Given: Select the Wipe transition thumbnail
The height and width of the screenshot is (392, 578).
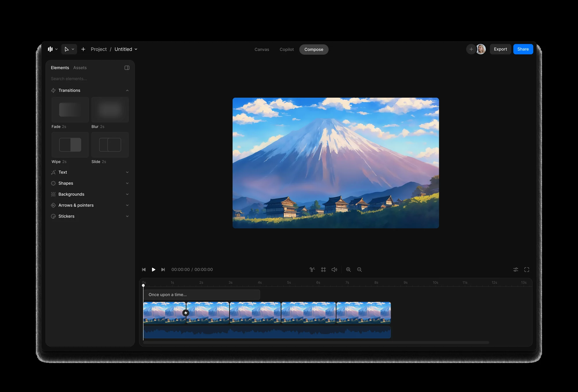Looking at the screenshot, I should [70, 145].
